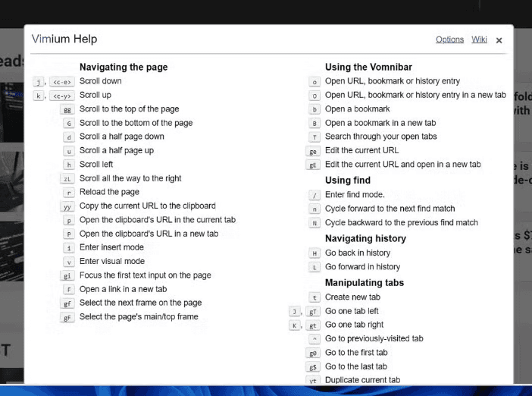Screen dimensions: 532x396
Task: Click the '<c-e>' key badge beside Scroll down
Action: coord(61,82)
